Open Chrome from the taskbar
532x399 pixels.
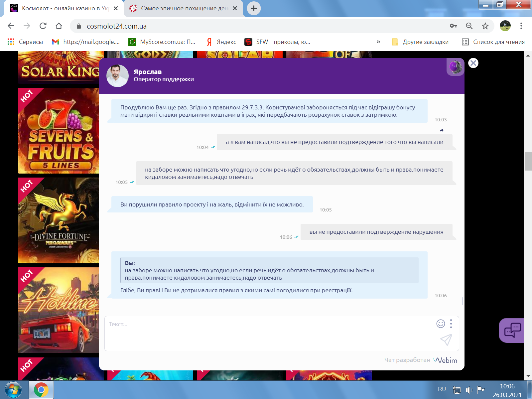[x=41, y=390]
